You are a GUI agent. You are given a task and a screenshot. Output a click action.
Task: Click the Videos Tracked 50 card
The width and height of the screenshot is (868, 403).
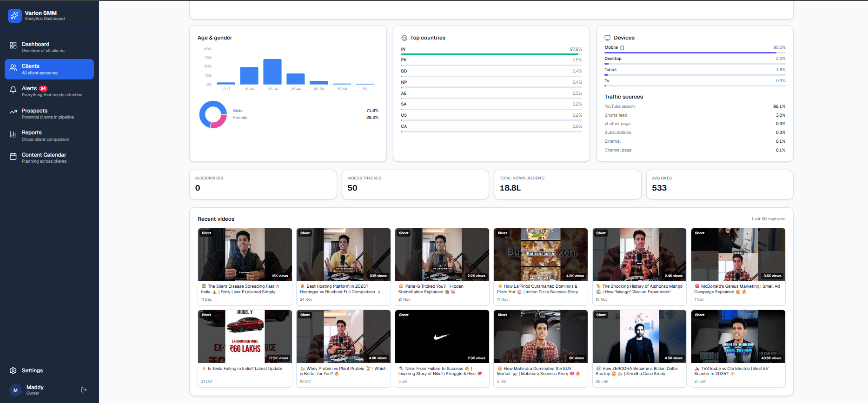415,185
